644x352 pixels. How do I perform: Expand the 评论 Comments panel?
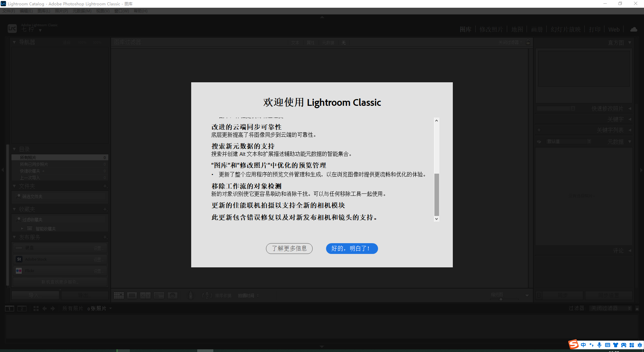click(630, 251)
